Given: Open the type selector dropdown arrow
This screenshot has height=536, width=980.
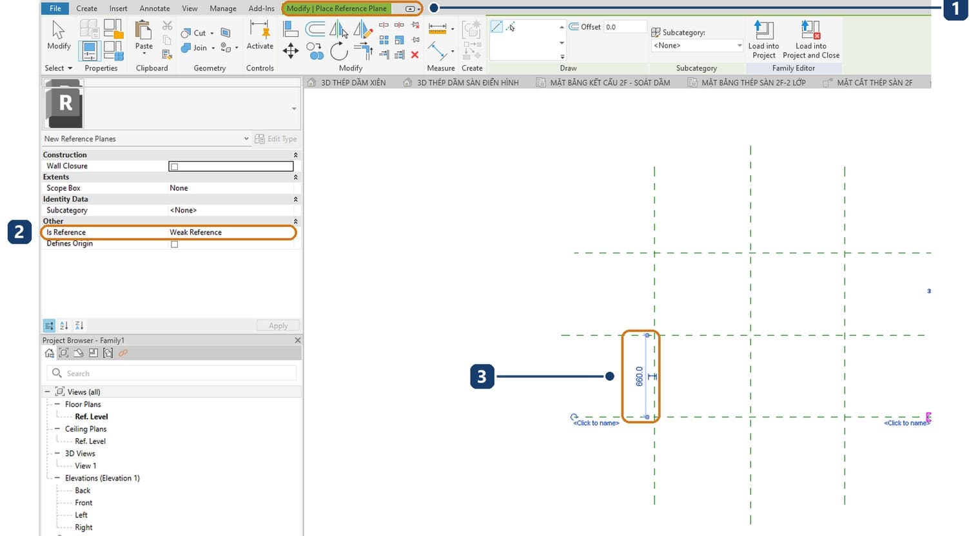Looking at the screenshot, I should point(294,109).
